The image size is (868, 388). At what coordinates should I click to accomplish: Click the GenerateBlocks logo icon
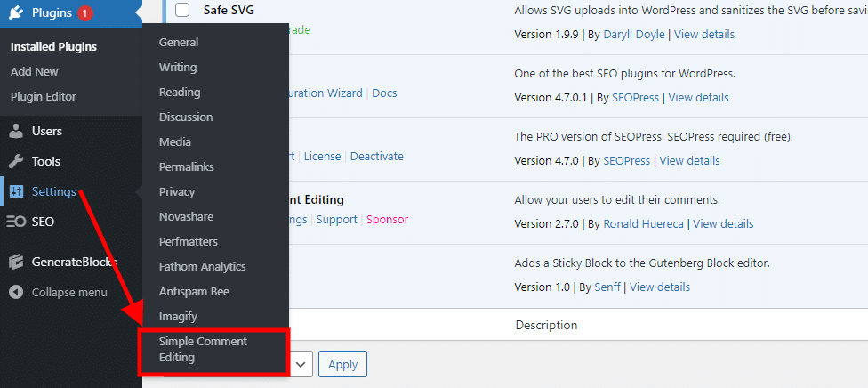pos(16,262)
